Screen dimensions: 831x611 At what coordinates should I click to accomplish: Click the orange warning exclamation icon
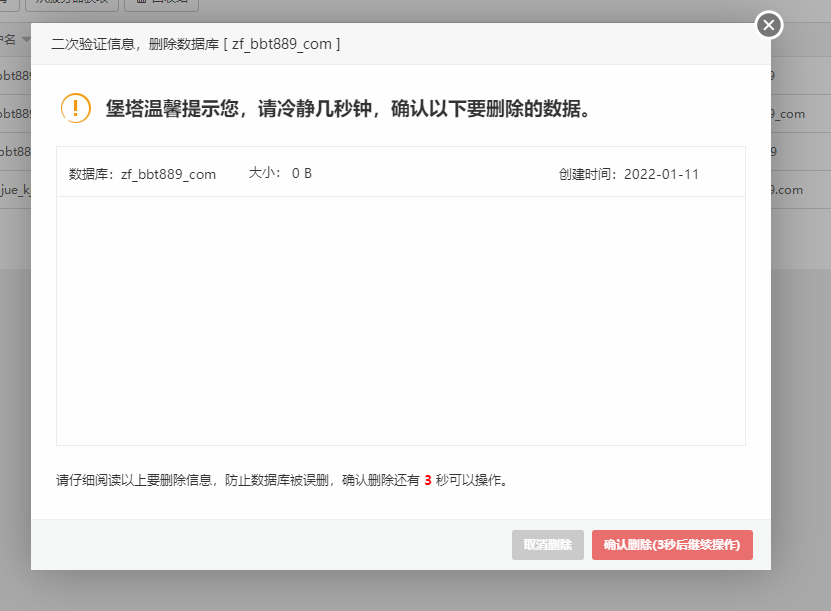point(76,108)
